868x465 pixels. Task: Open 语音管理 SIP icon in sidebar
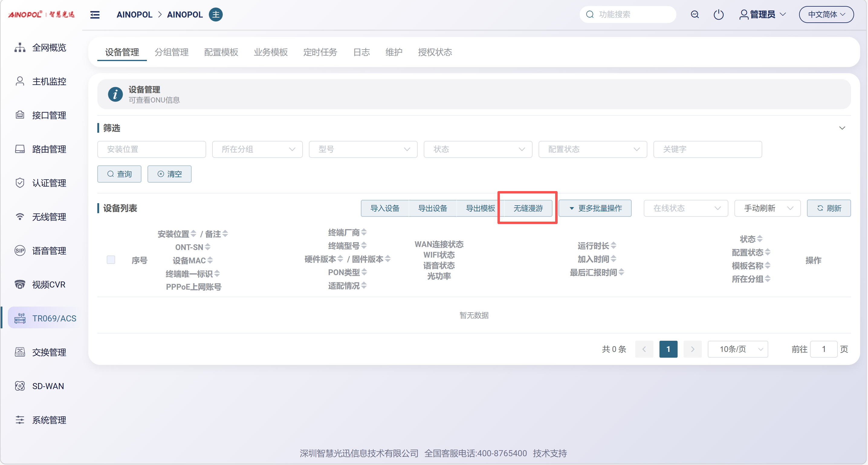click(20, 251)
